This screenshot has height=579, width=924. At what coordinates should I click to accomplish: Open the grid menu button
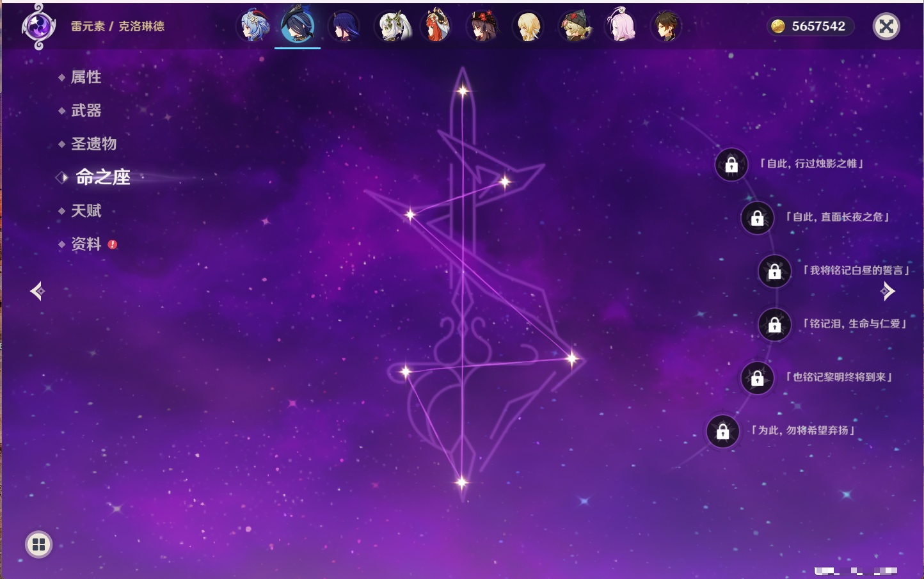(38, 544)
